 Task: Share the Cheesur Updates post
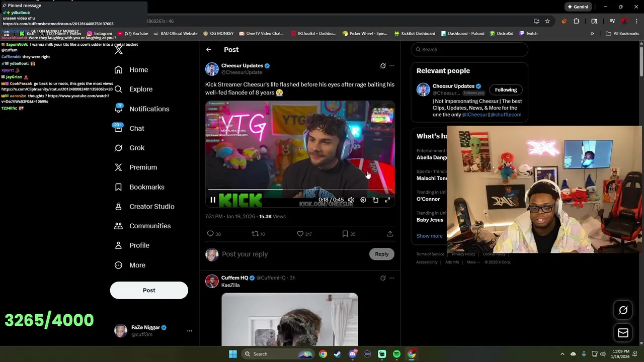390,234
